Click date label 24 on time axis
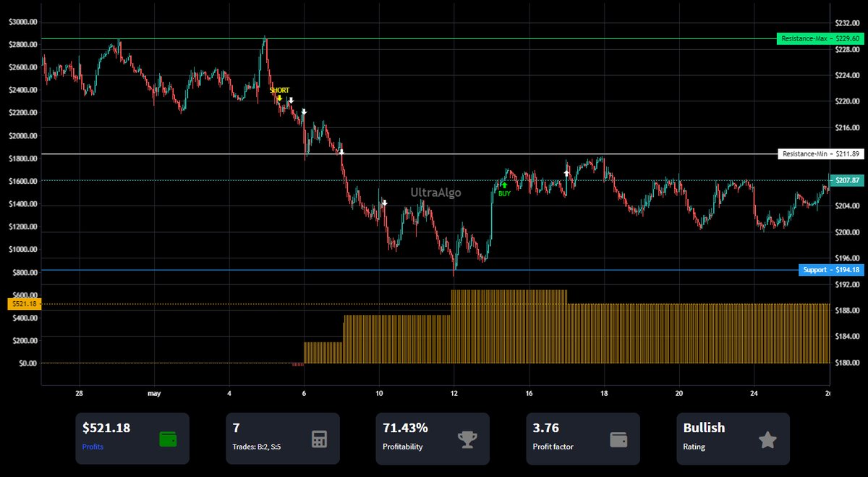868x477 pixels. [754, 393]
